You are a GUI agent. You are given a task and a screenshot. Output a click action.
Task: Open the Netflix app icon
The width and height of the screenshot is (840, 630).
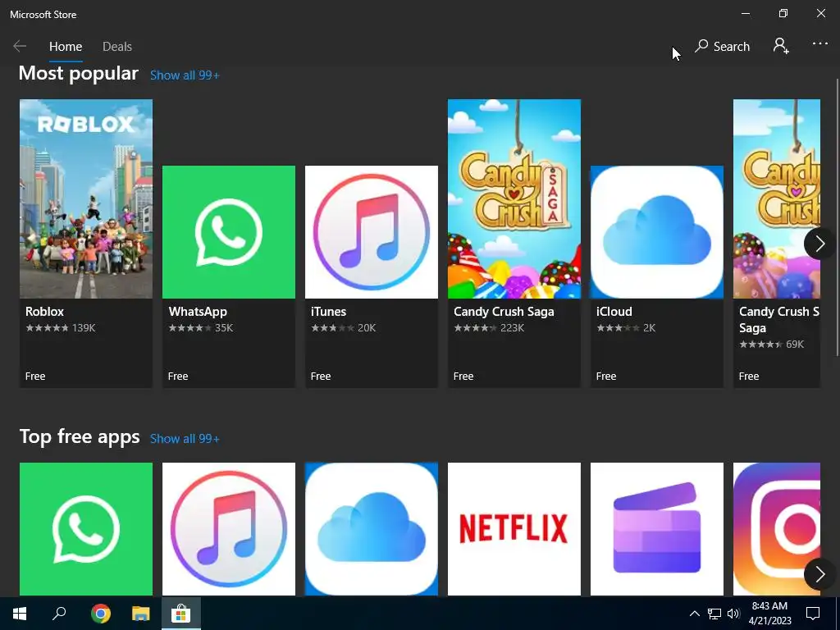click(514, 529)
